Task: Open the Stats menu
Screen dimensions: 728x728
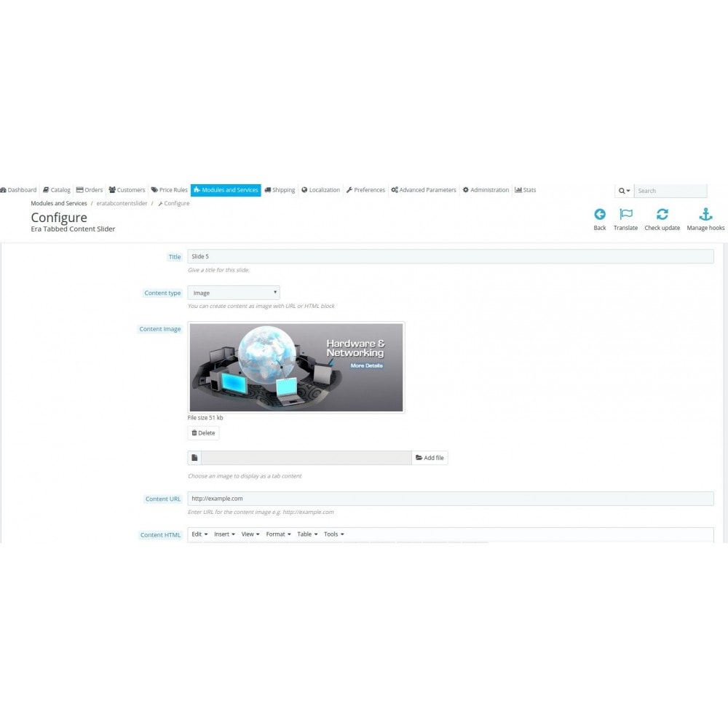Action: pos(525,190)
